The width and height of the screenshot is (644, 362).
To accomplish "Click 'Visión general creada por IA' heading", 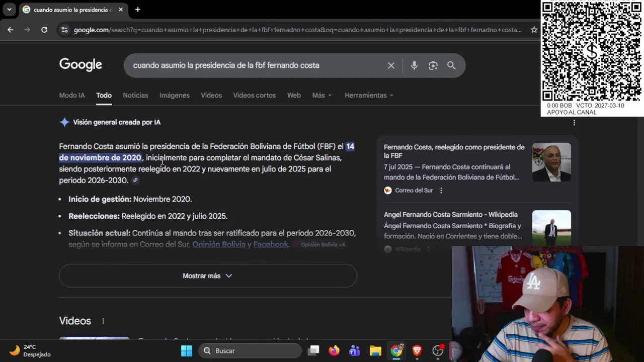I will 117,122.
